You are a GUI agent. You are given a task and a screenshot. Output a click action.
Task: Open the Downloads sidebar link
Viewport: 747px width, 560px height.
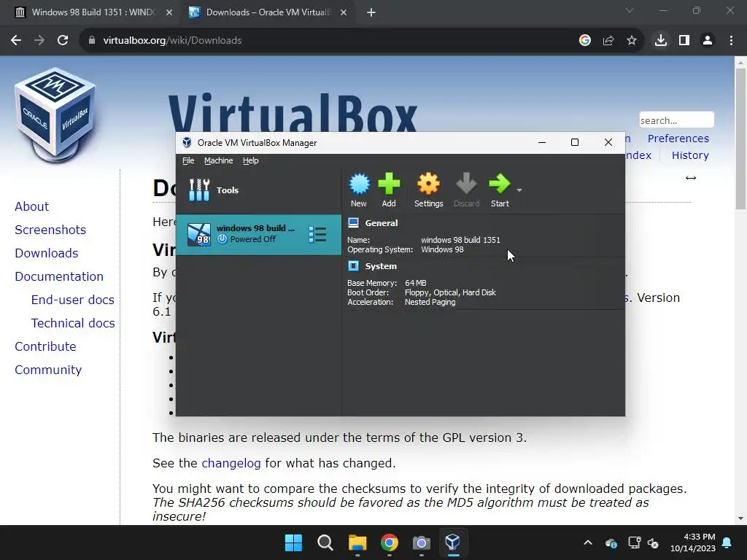click(x=46, y=253)
